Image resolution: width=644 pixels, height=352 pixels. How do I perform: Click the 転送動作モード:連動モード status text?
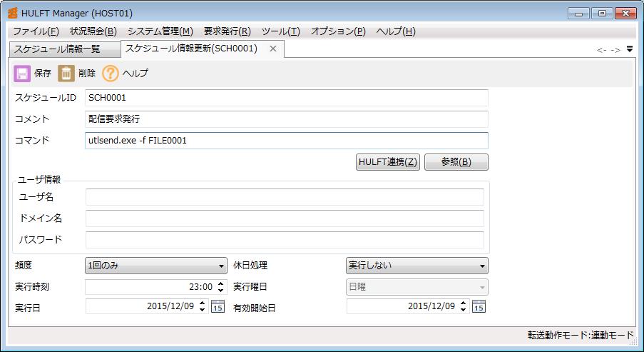point(581,335)
